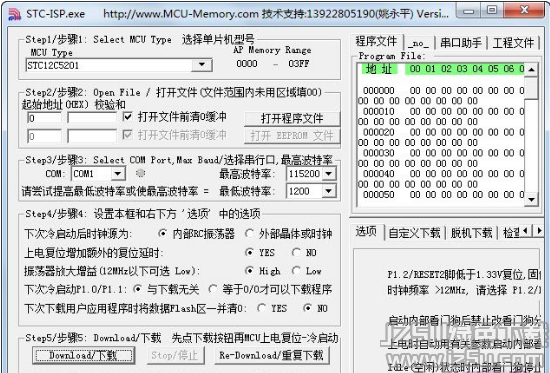Open the max baud rate 115200 dropdown
The width and height of the screenshot is (550, 373).
pos(328,173)
